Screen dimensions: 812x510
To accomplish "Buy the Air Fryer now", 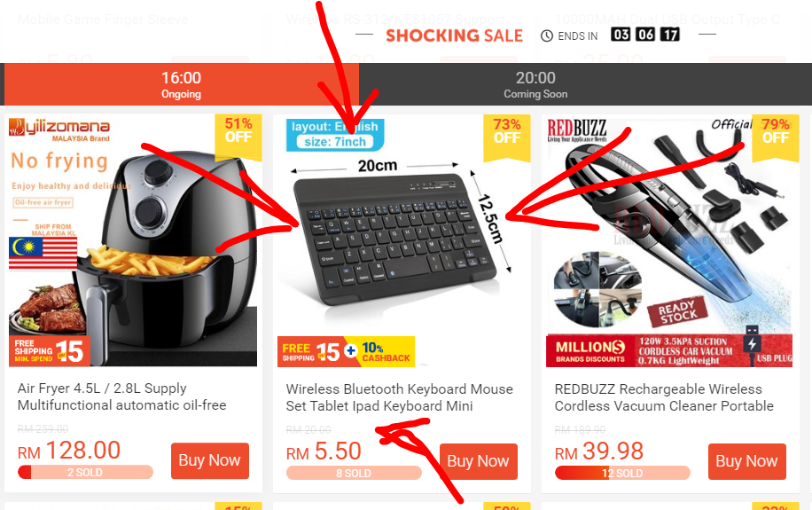I will pos(209,460).
